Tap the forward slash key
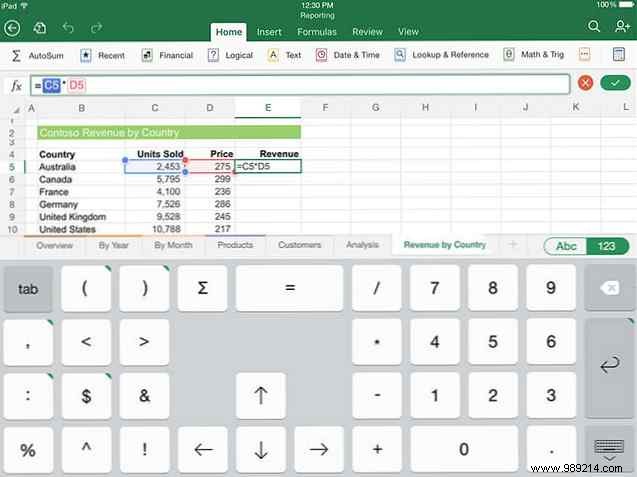637x477 pixels. 377,288
